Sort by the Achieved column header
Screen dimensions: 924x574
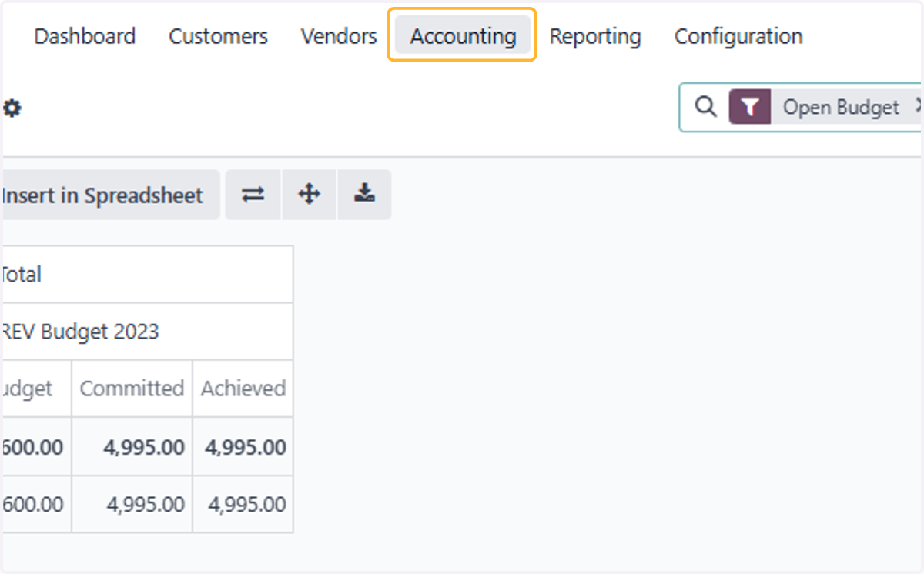click(x=243, y=389)
